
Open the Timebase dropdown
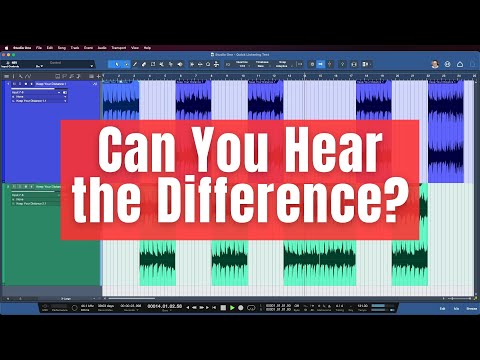[x=262, y=64]
